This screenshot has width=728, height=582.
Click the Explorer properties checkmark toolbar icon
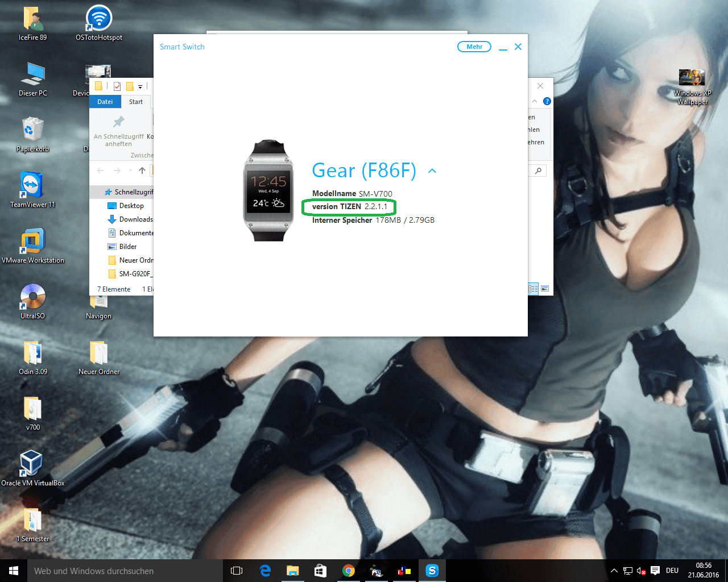(117, 86)
